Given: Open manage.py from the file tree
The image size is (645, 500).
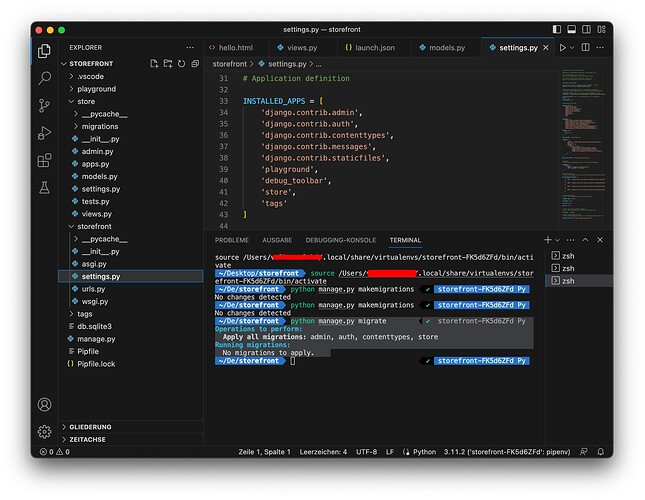Looking at the screenshot, I should 97,339.
